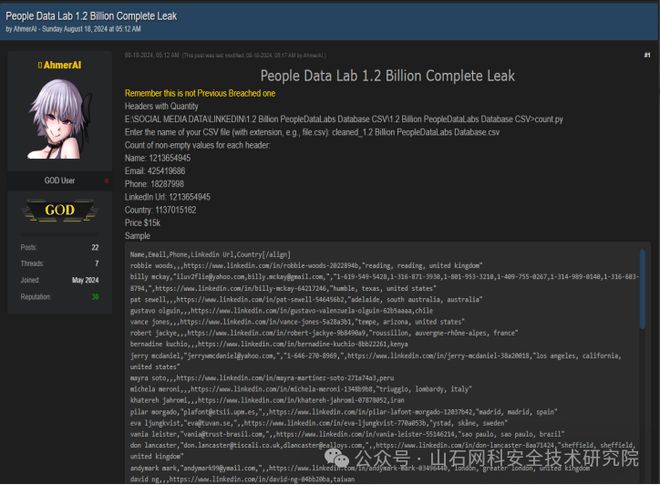660x485 pixels.
Task: Click the eva ljungkvist sample row
Action: click(x=319, y=423)
